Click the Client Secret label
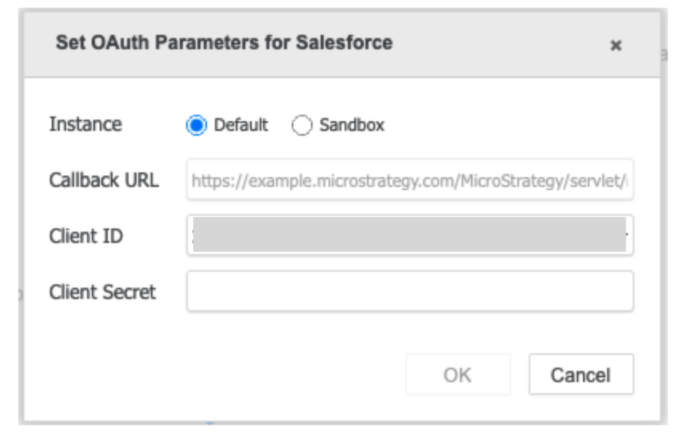Image resolution: width=684 pixels, height=436 pixels. tap(103, 292)
